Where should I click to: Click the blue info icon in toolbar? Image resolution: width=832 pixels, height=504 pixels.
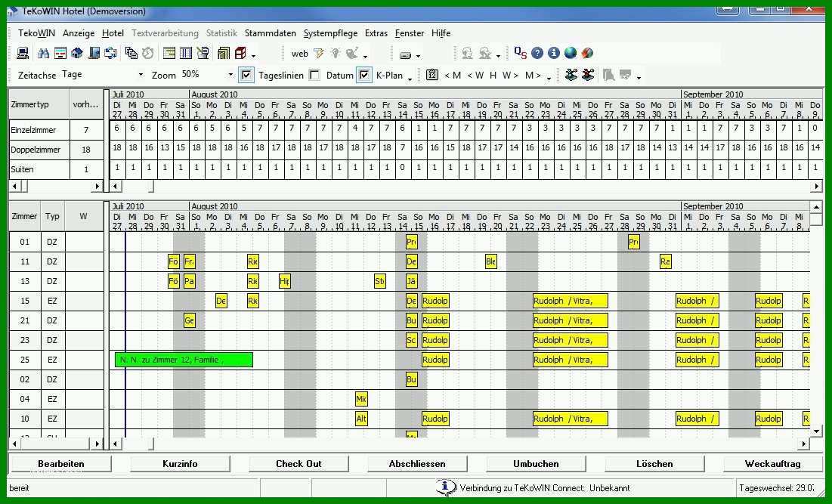click(x=553, y=53)
